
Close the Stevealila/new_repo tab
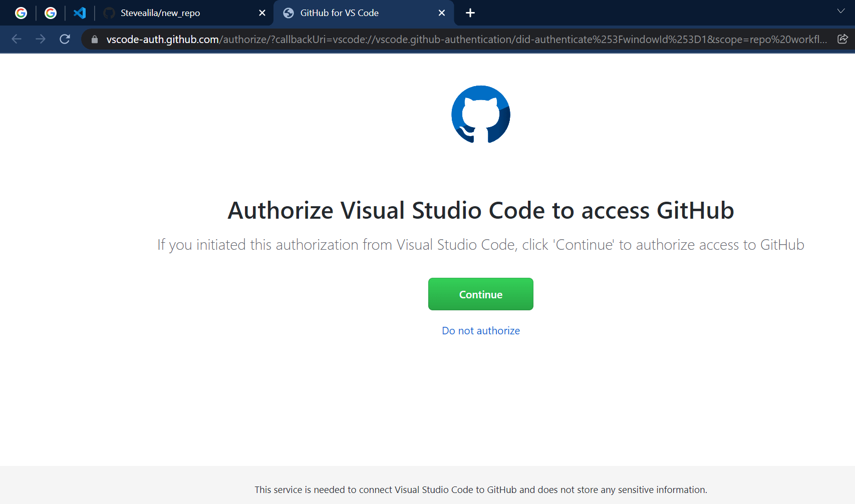point(262,13)
